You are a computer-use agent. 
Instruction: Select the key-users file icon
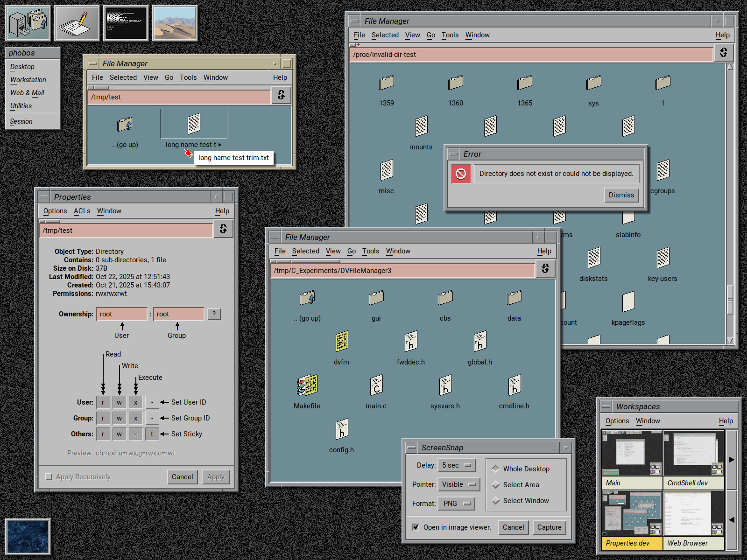(x=663, y=258)
